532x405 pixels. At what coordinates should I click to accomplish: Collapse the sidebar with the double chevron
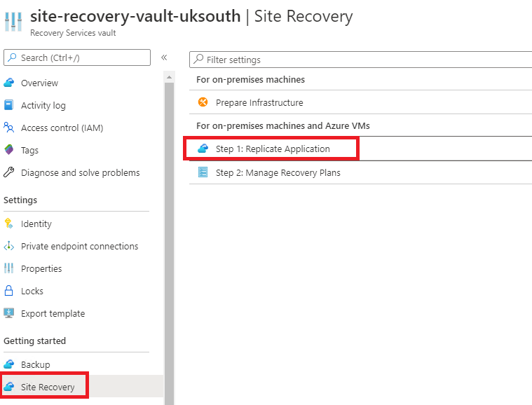coord(164,57)
